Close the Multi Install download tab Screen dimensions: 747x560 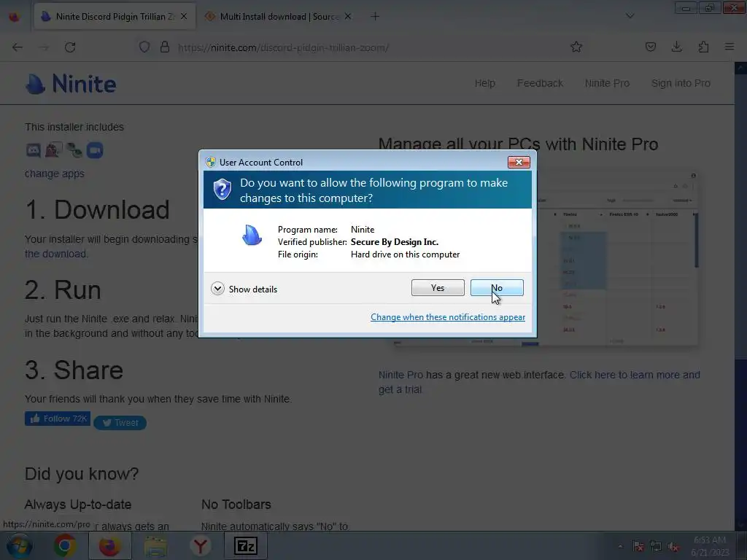[348, 17]
